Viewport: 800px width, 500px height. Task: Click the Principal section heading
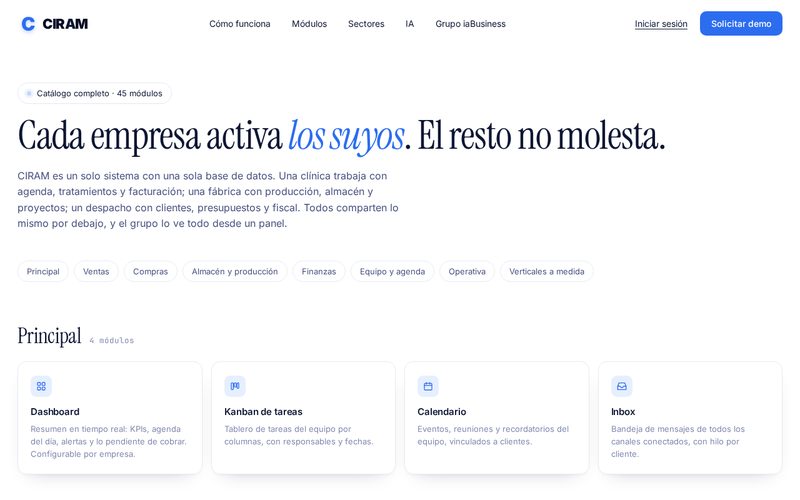click(49, 336)
